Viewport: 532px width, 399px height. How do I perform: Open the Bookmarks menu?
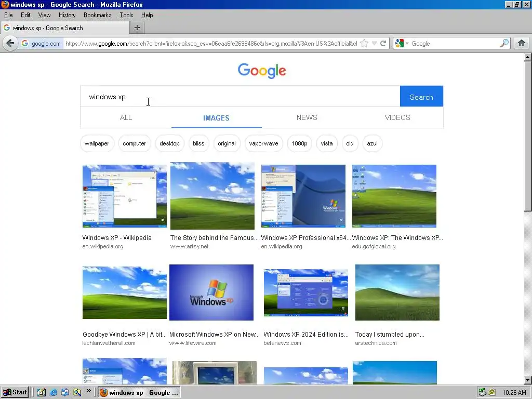[x=97, y=15]
